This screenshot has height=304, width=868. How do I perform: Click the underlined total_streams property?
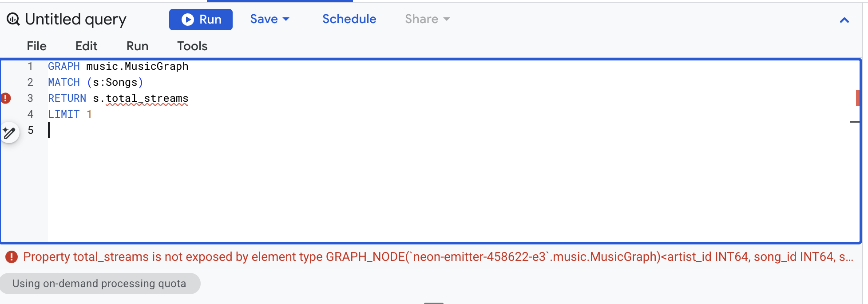[147, 98]
